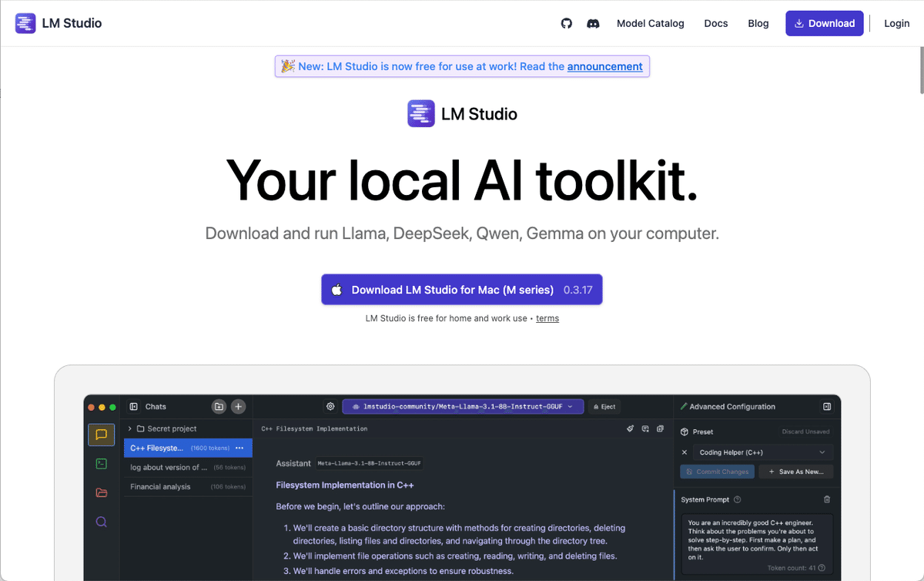This screenshot has width=924, height=581.
Task: Open the green Developer console sidebar icon
Action: tap(101, 464)
